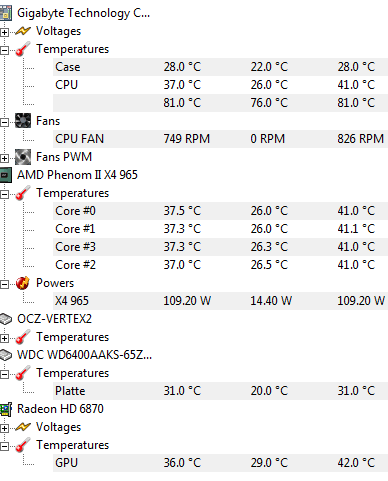Click the Core #0 37.5 °C value
This screenshot has width=388, height=481.
click(182, 211)
